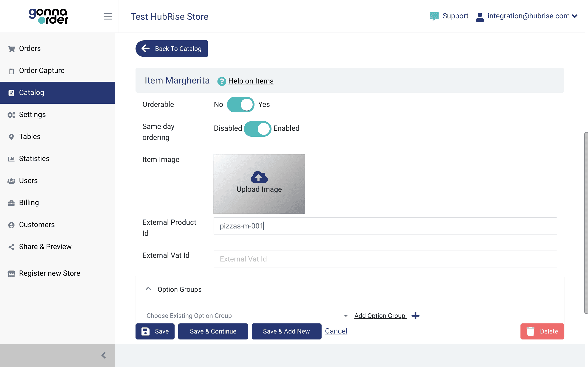Open the Orders section in sidebar
This screenshot has width=588, height=367.
[30, 48]
